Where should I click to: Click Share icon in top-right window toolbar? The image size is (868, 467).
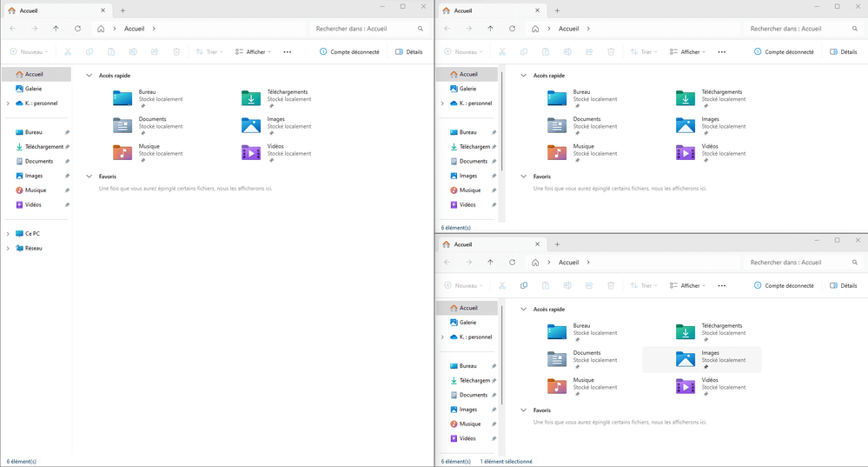click(589, 51)
